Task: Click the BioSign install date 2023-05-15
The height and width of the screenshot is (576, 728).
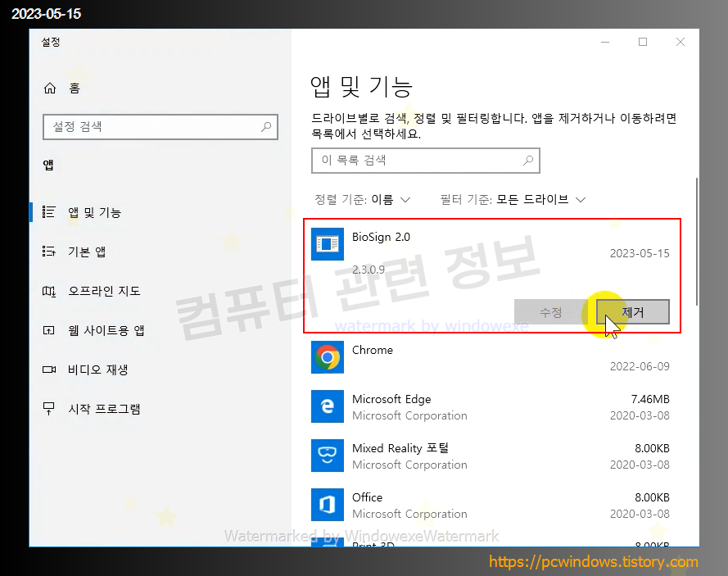Action: (x=640, y=253)
